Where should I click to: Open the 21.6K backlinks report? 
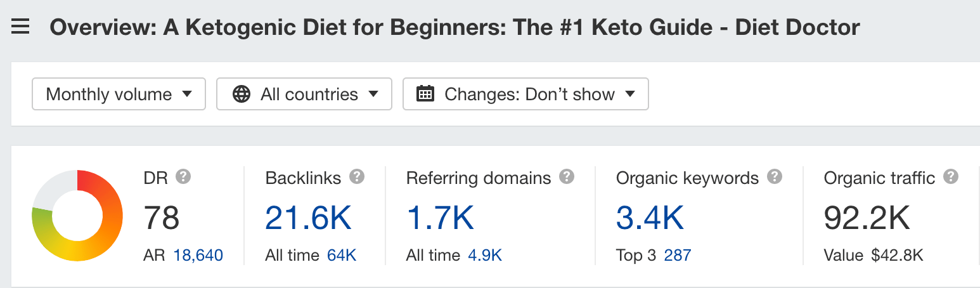click(308, 218)
